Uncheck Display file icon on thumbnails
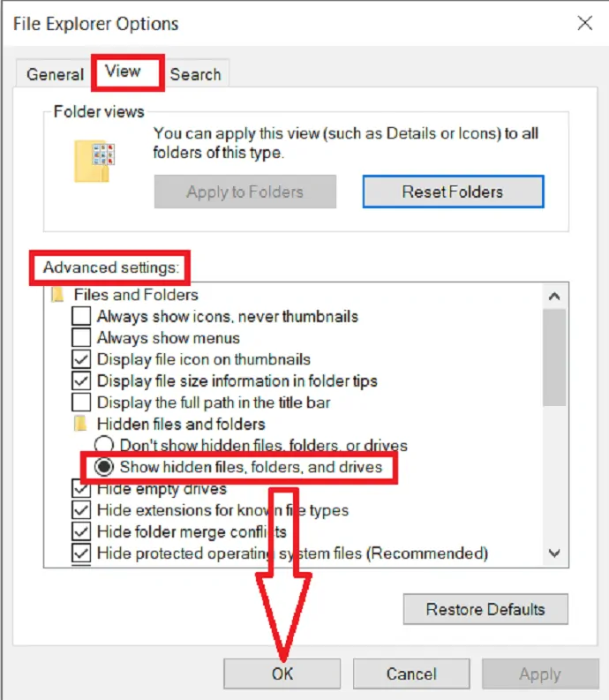 tap(81, 359)
